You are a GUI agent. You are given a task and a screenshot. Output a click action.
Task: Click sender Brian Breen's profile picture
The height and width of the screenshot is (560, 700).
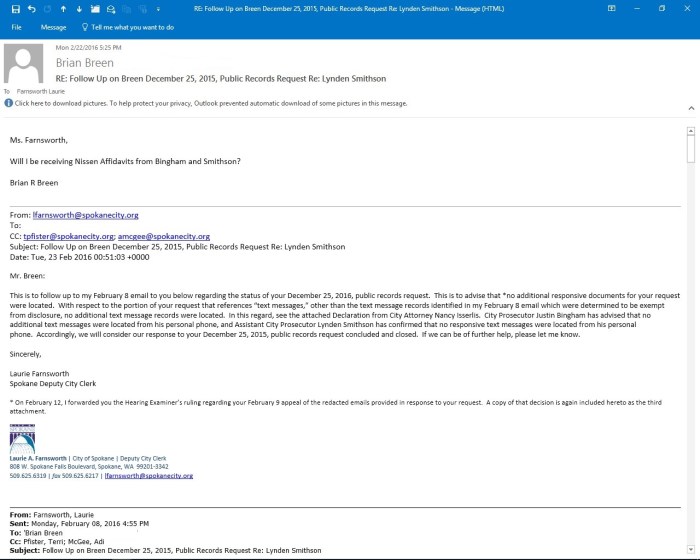24,65
